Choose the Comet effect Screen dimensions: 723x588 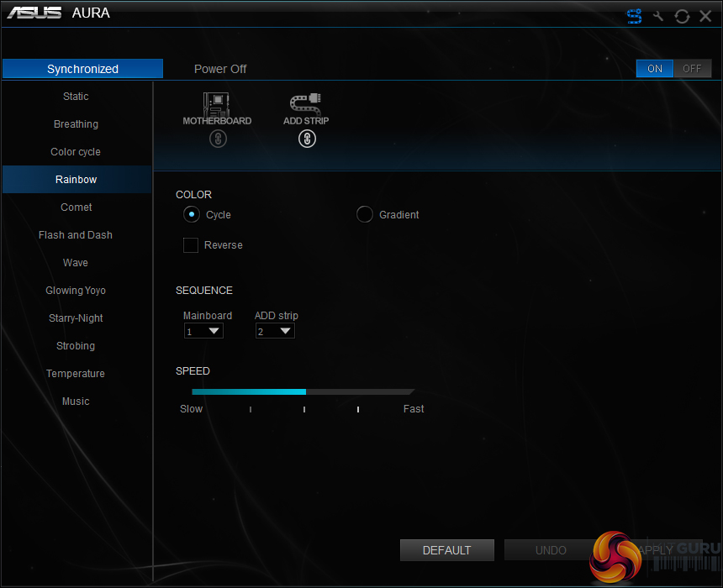(x=76, y=207)
